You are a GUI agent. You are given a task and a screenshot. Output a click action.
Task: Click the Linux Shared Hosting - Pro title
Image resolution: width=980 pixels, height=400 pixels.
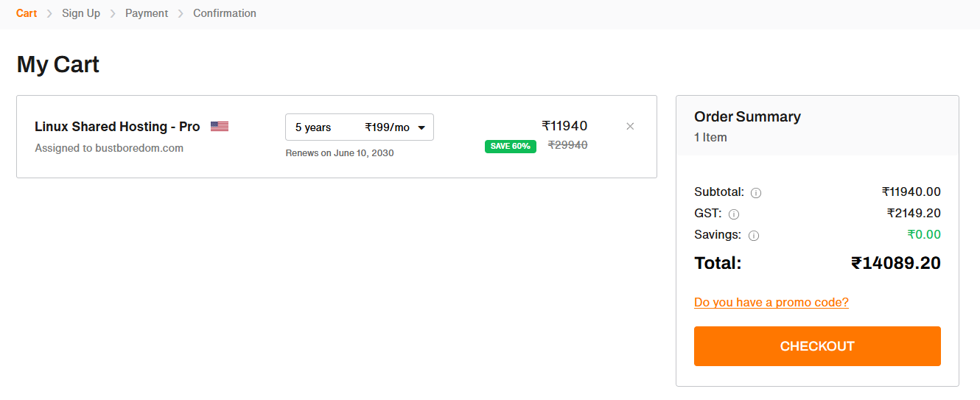(117, 127)
